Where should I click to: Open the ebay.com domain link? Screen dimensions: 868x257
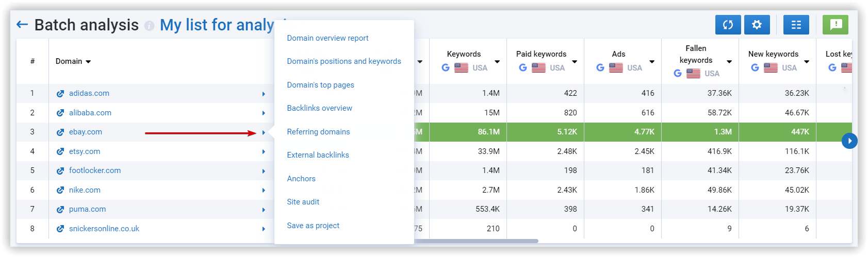point(86,132)
